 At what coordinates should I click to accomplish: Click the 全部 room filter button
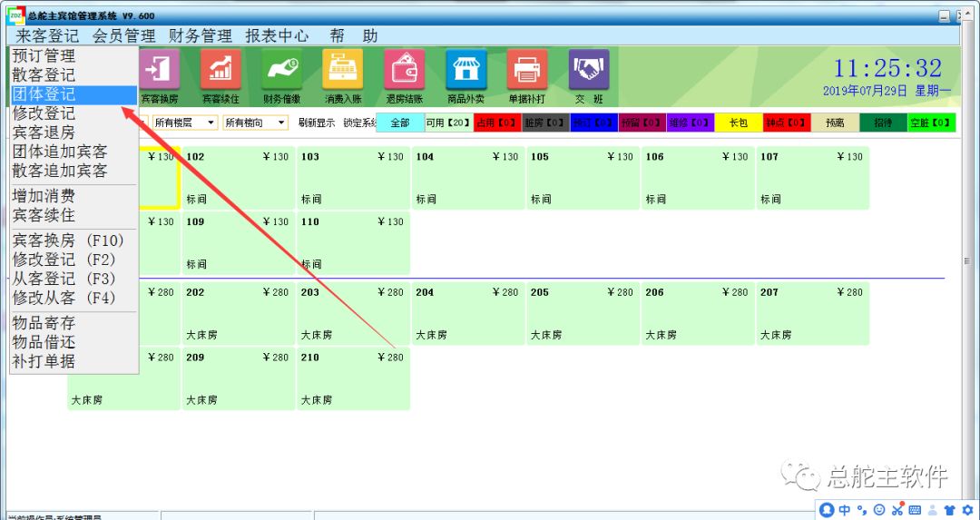click(399, 123)
